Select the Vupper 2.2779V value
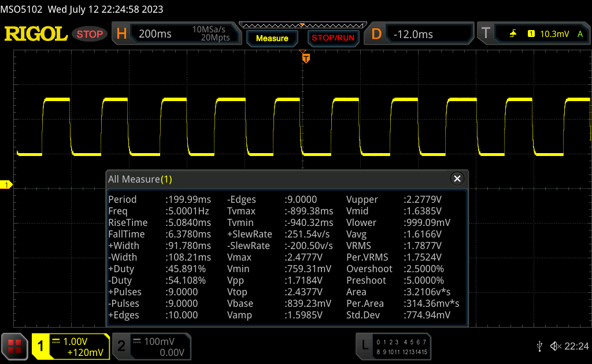This screenshot has width=592, height=364. 423,199
